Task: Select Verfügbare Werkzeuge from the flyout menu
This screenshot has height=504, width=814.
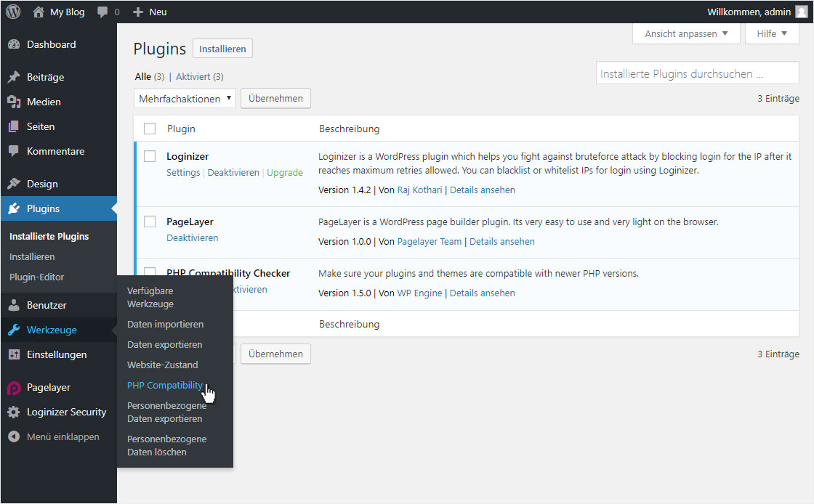Action: [x=150, y=298]
